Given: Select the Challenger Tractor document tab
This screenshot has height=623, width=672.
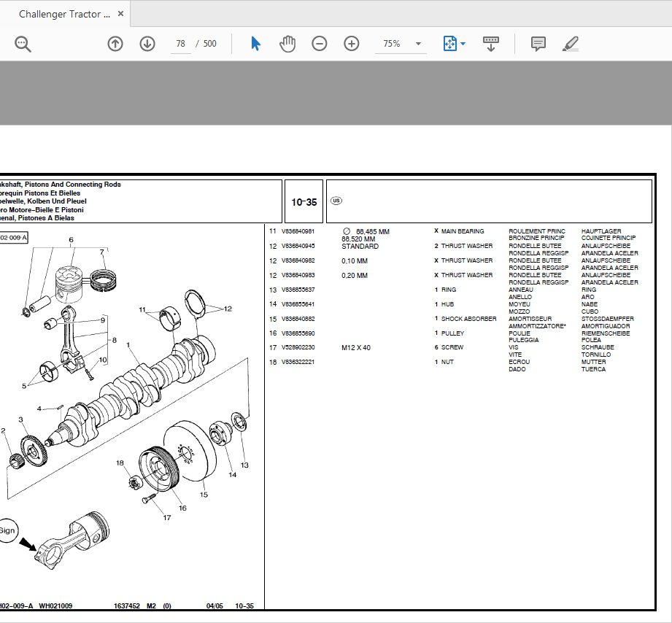Looking at the screenshot, I should [66, 13].
